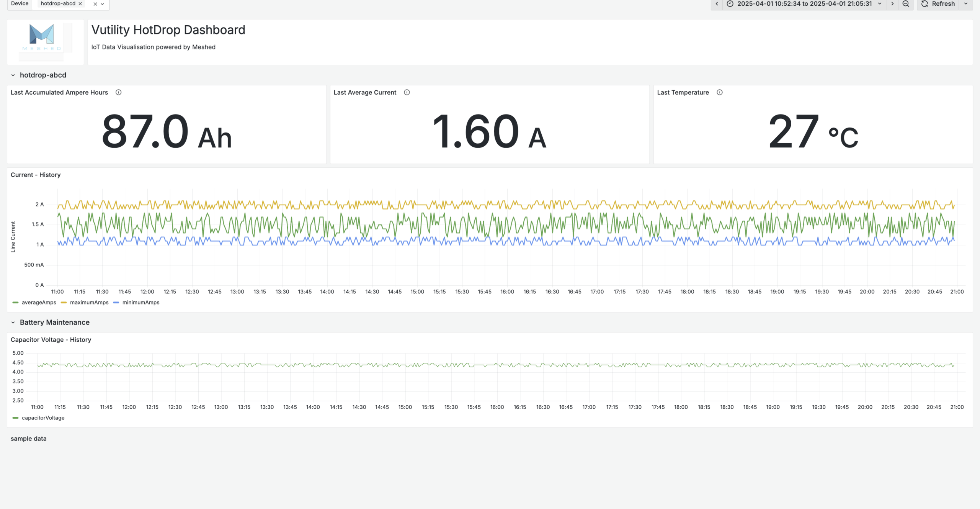This screenshot has width=980, height=509.
Task: Click the Device variable label
Action: (20, 3)
